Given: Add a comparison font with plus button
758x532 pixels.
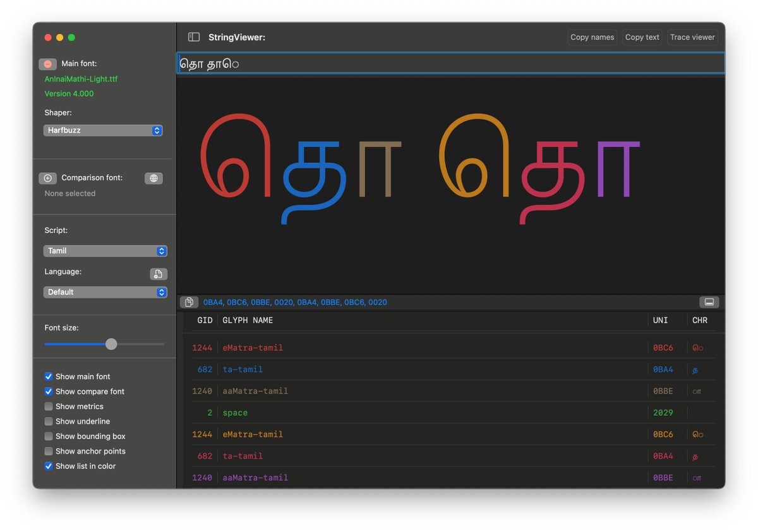Looking at the screenshot, I should (x=47, y=178).
